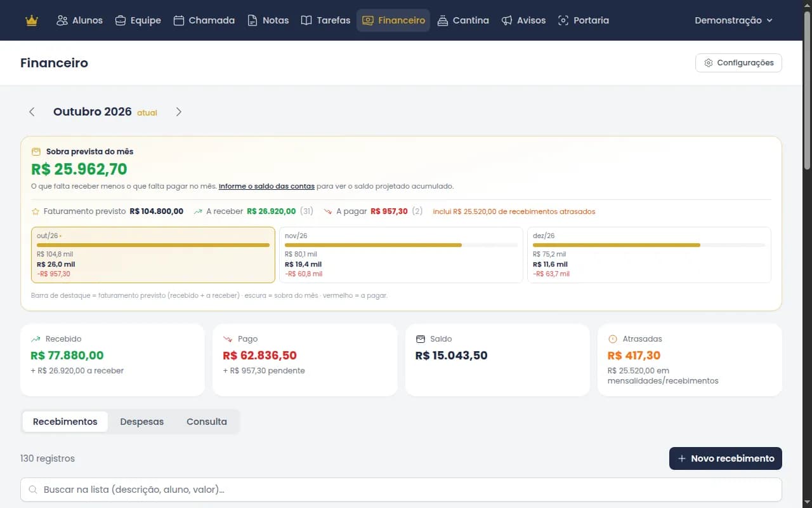
Task: Click the crown logo icon
Action: pos(32,20)
